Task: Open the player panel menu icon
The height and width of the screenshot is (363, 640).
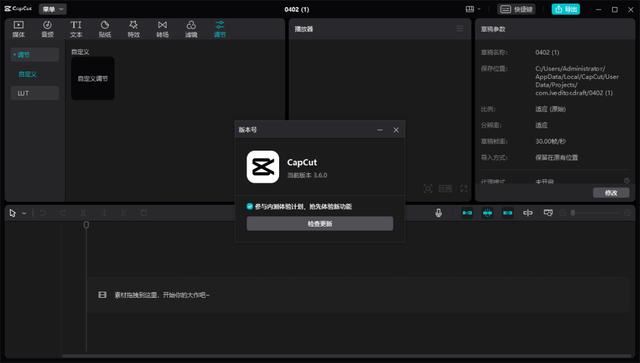Action: coord(460,29)
